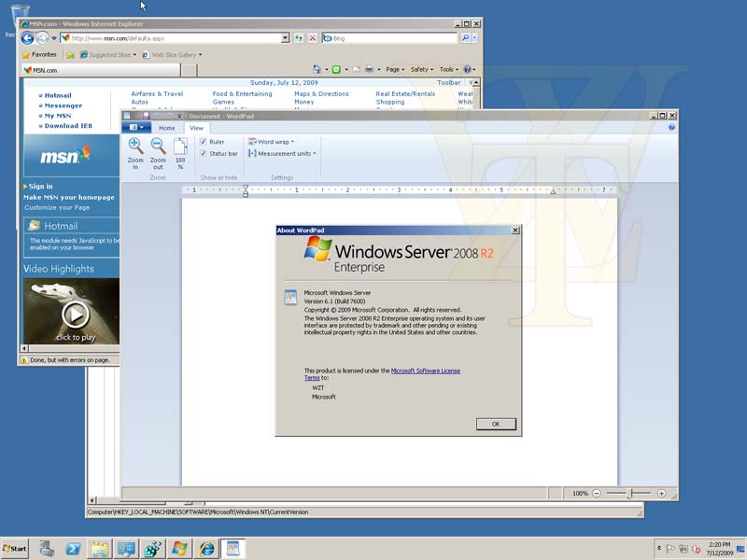Go back in Internet Explorer

pyautogui.click(x=28, y=38)
